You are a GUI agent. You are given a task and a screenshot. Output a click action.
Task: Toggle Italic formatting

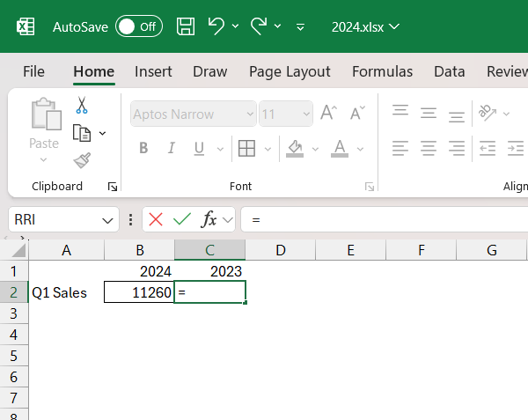click(x=172, y=148)
